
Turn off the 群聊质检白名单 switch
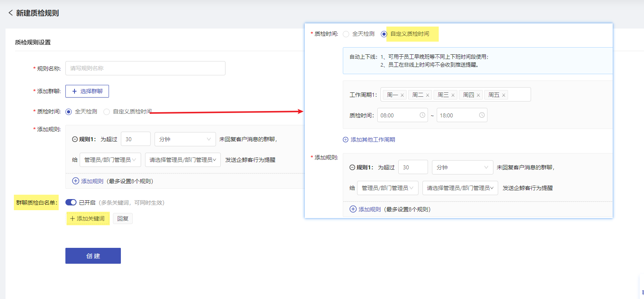pyautogui.click(x=71, y=203)
